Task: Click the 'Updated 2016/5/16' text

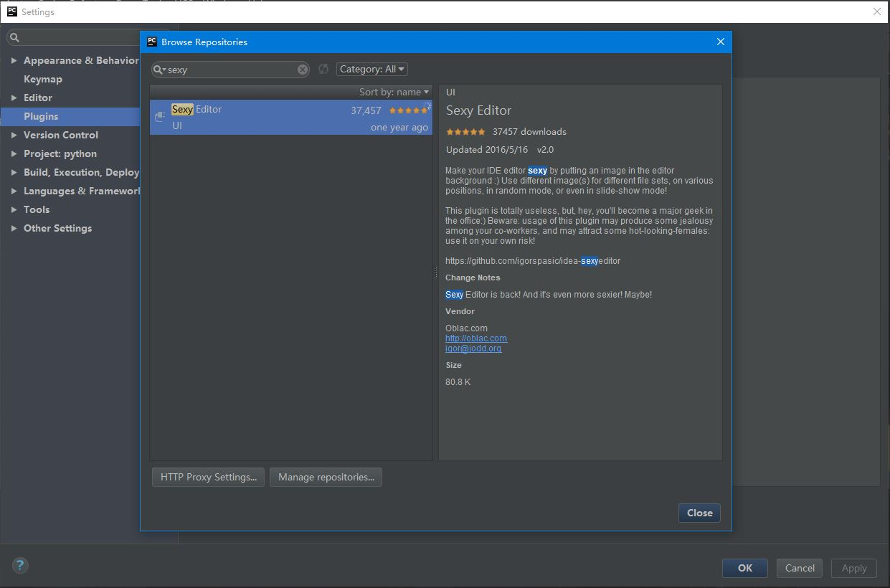Action: click(487, 150)
